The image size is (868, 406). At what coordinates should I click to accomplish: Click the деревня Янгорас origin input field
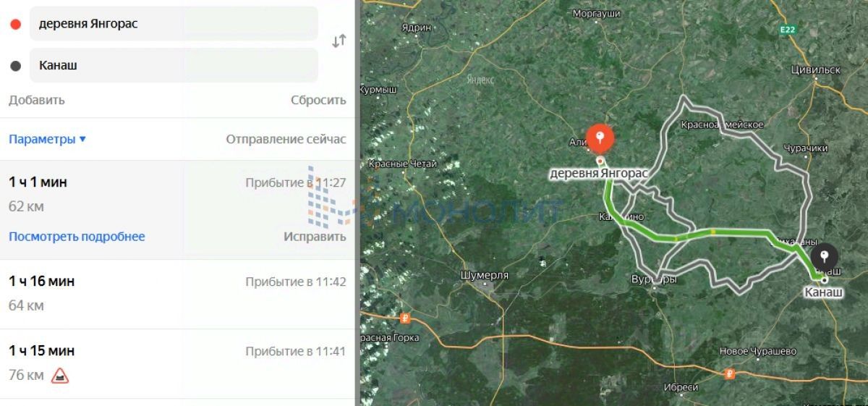174,24
